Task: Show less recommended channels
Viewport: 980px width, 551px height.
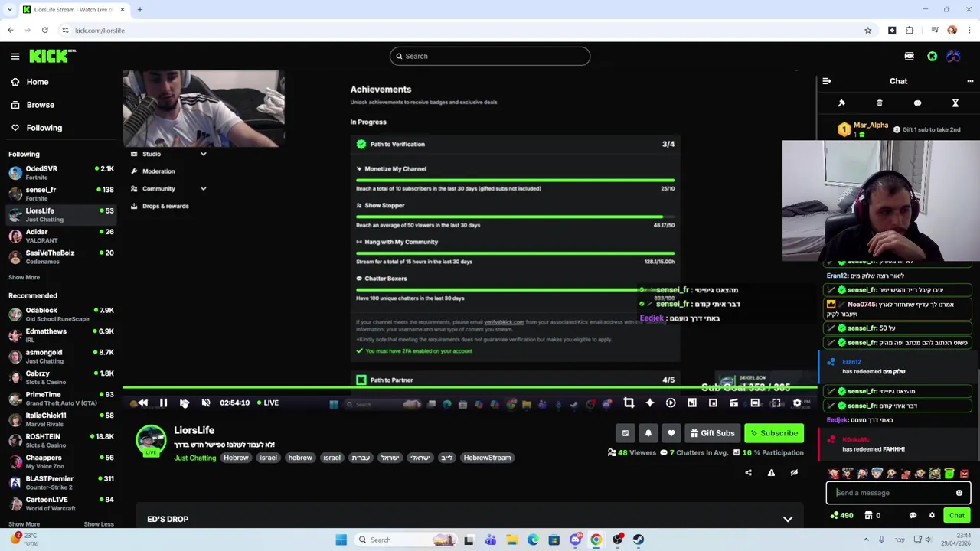Action: [99, 524]
